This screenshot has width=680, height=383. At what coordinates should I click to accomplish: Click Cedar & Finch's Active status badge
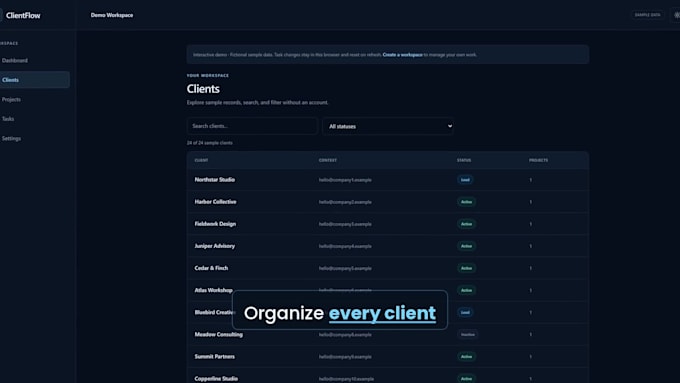(466, 268)
